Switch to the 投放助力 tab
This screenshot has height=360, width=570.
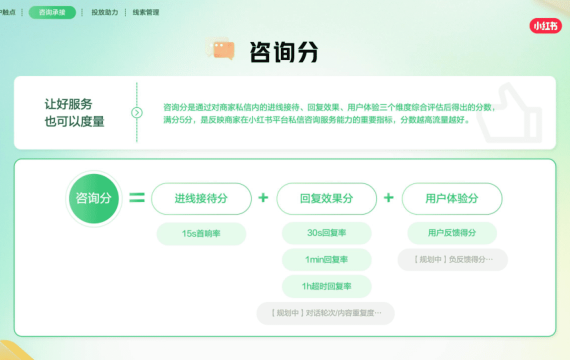click(105, 12)
